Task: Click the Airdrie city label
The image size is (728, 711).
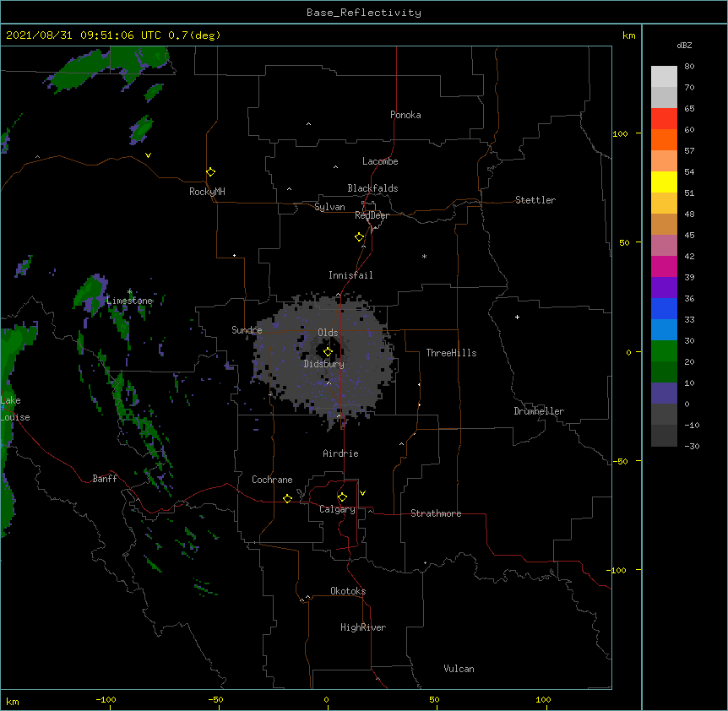Action: click(x=341, y=453)
